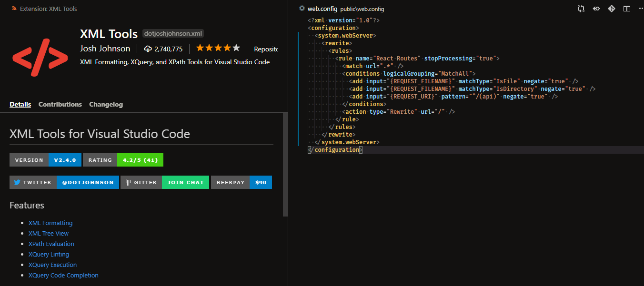
Task: Open the XQuery Execution link
Action: pos(52,265)
